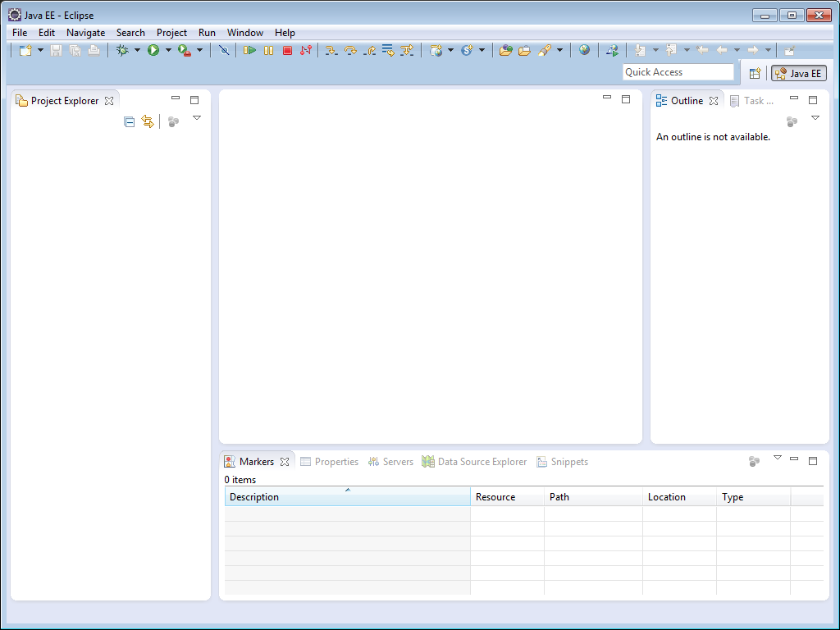
Task: Click the blue S-plus new servlet icon
Action: [467, 50]
